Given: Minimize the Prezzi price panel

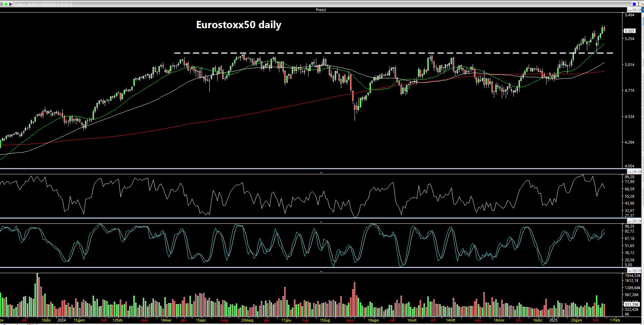Looking at the screenshot, I should [x=630, y=10].
